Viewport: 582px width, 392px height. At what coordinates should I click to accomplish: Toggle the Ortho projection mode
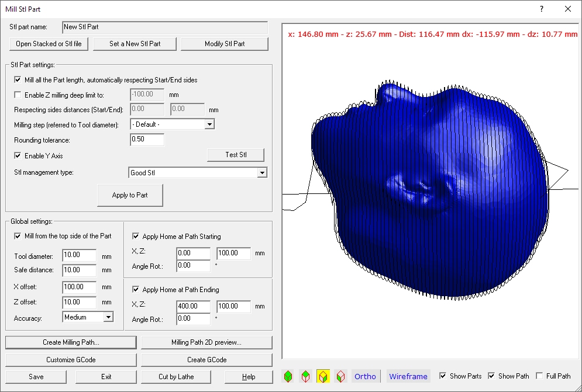point(365,376)
